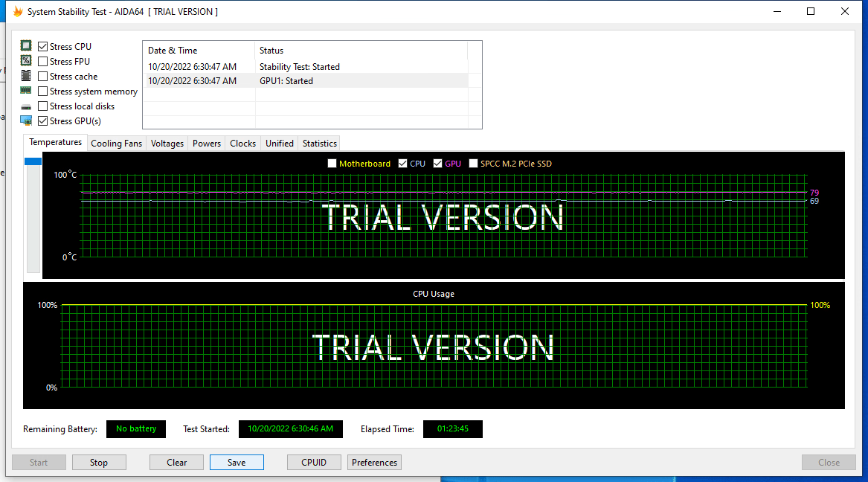Open the CPUID window
The width and height of the screenshot is (868, 482).
coord(314,462)
